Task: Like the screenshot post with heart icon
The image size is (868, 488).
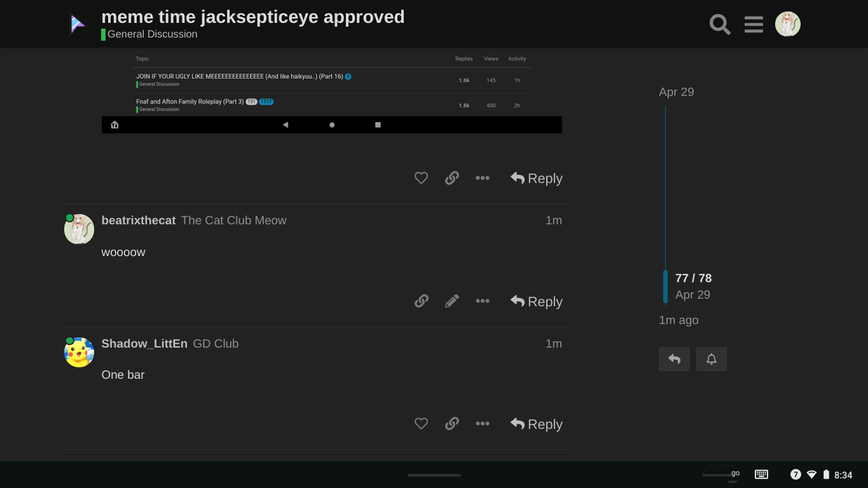Action: 421,179
